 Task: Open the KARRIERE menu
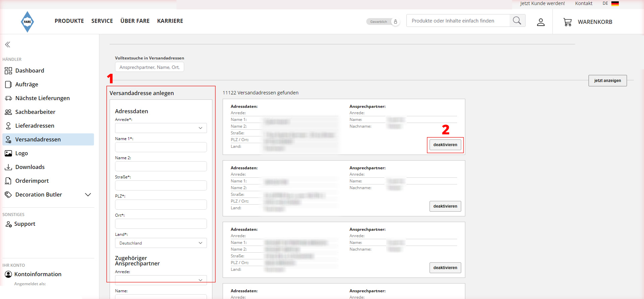coord(170,21)
